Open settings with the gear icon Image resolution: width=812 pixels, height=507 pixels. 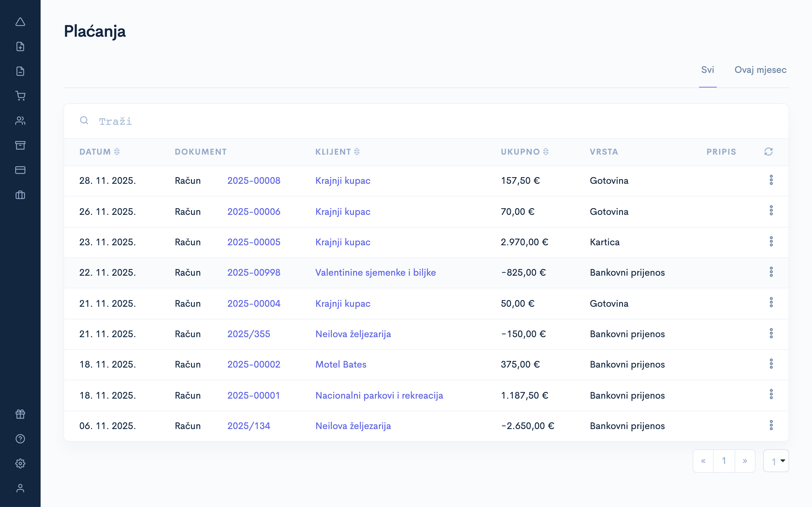click(x=20, y=463)
